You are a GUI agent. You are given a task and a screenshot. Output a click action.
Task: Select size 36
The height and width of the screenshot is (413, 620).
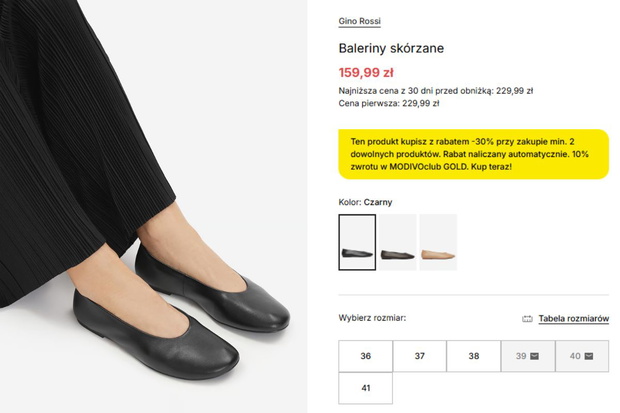click(x=365, y=356)
